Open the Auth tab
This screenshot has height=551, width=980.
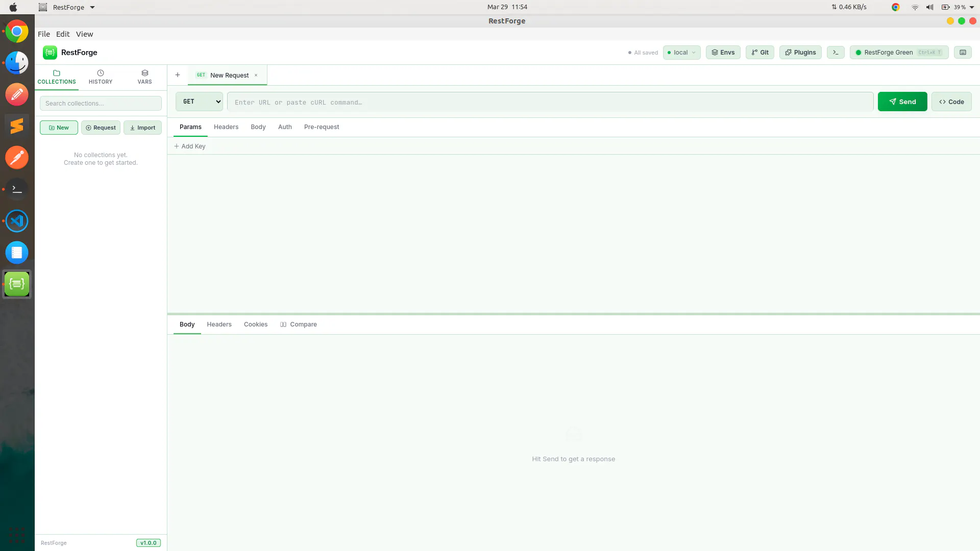pos(285,127)
